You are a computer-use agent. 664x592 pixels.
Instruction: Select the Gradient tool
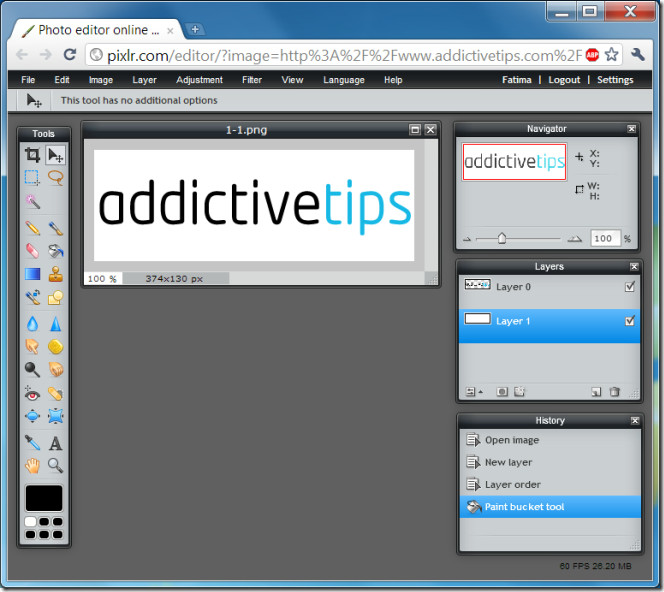pyautogui.click(x=32, y=274)
